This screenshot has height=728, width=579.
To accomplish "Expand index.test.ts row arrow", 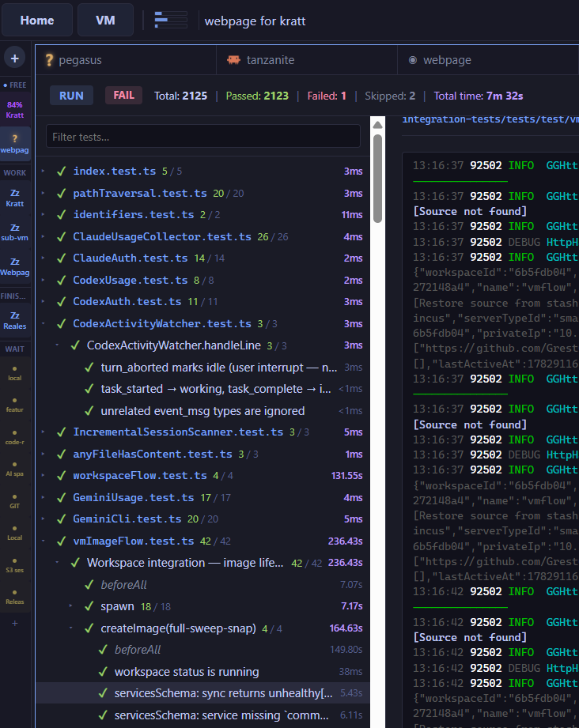I will click(44, 171).
